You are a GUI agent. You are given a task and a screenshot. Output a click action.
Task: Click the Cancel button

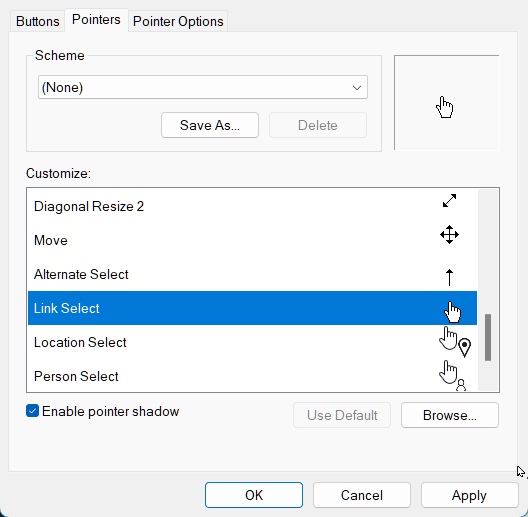tap(362, 495)
